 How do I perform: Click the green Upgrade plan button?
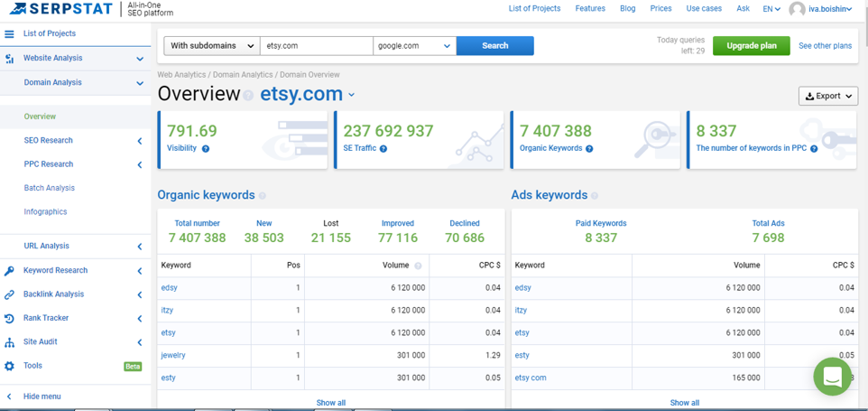coord(752,46)
